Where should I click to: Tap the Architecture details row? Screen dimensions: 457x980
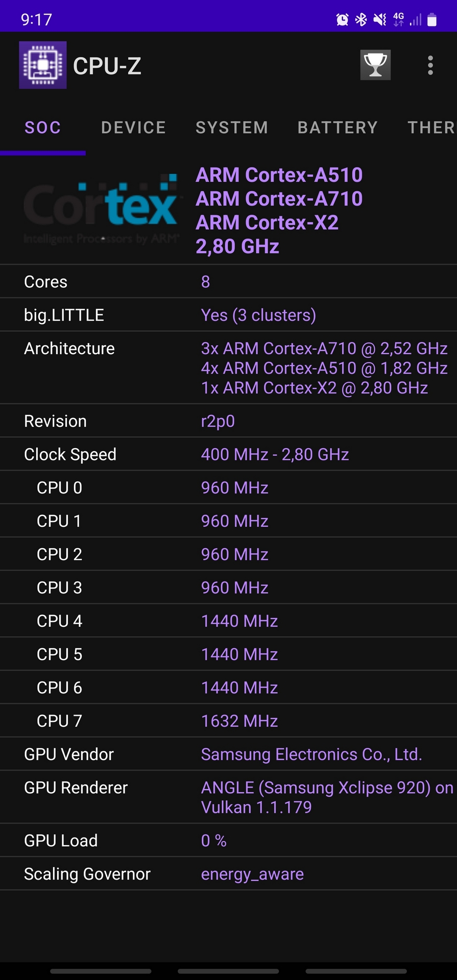click(x=228, y=368)
